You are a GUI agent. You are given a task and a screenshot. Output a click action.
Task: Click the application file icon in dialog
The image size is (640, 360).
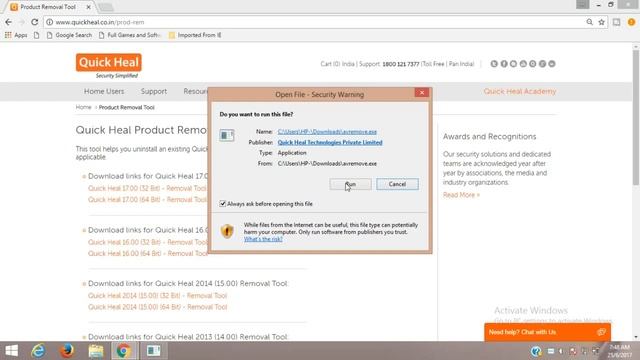tap(227, 135)
